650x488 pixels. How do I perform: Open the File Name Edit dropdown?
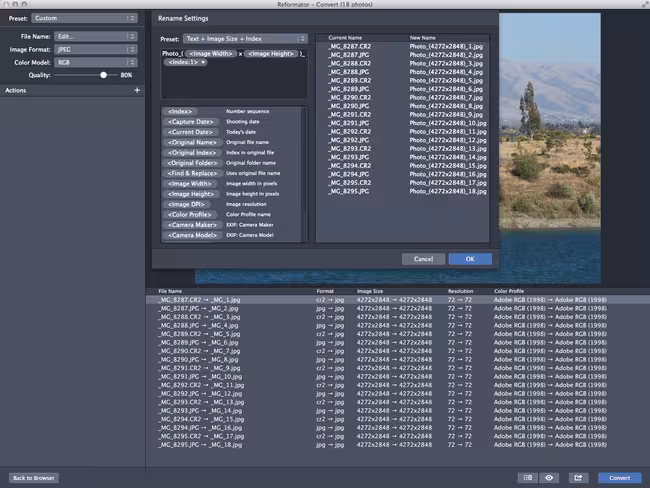click(x=96, y=36)
